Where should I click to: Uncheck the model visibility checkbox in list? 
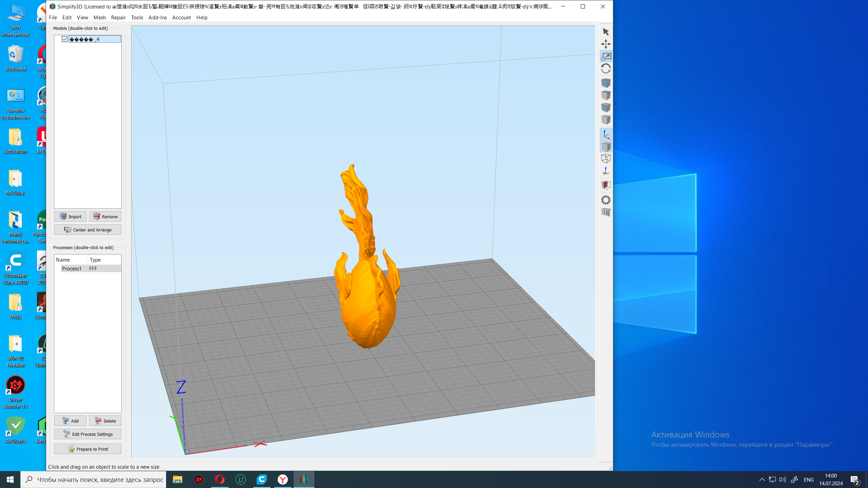[x=65, y=39]
